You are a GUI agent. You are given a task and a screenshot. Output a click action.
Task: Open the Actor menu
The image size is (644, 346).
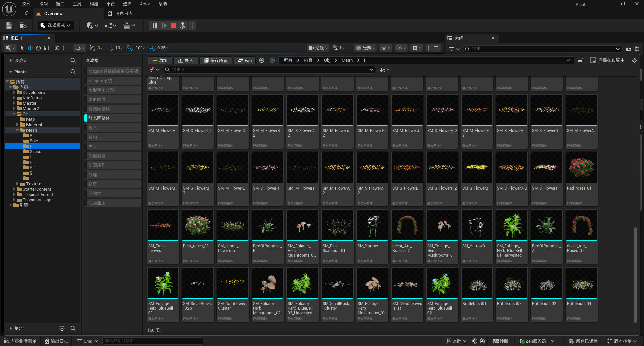[145, 4]
